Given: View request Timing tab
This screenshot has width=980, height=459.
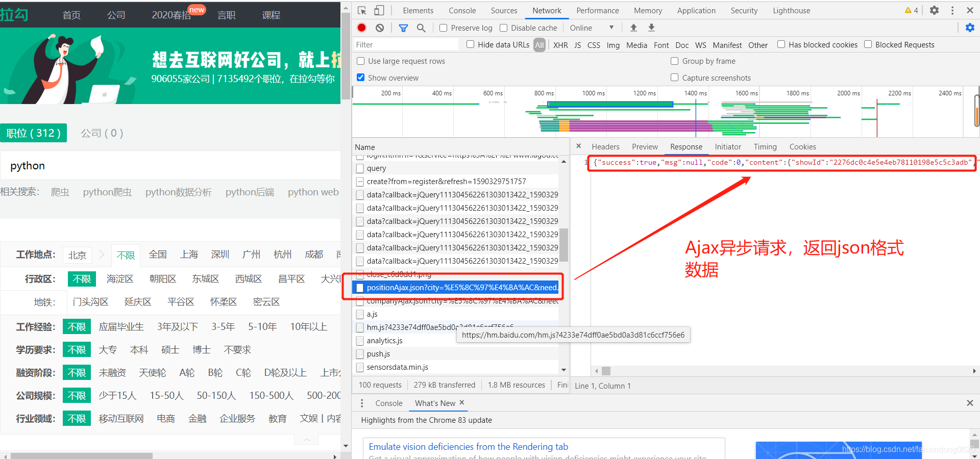Looking at the screenshot, I should click(x=765, y=147).
